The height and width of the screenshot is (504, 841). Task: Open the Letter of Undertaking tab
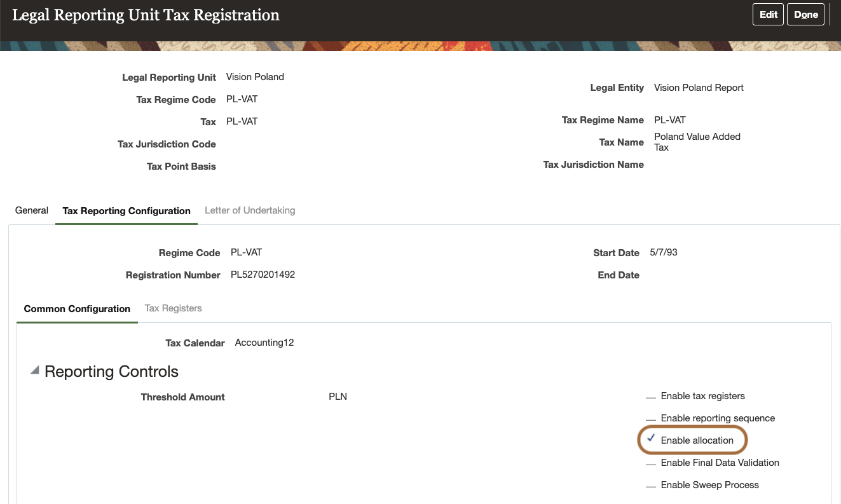tap(250, 210)
